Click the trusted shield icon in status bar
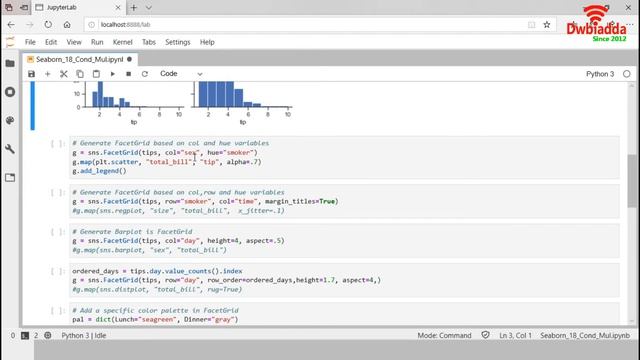Screen dimensions: 640x360 tap(485, 335)
